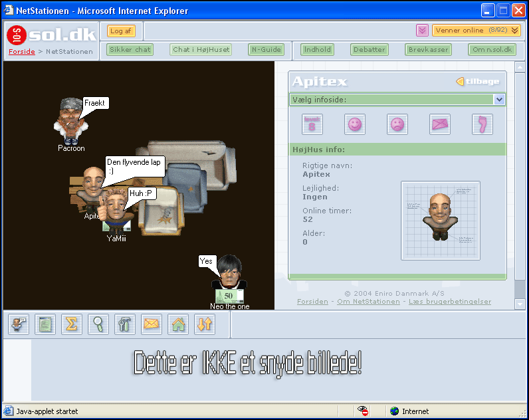This screenshot has height=420, width=529.
Task: Click the pink double-arrow expander button
Action: click(x=422, y=31)
